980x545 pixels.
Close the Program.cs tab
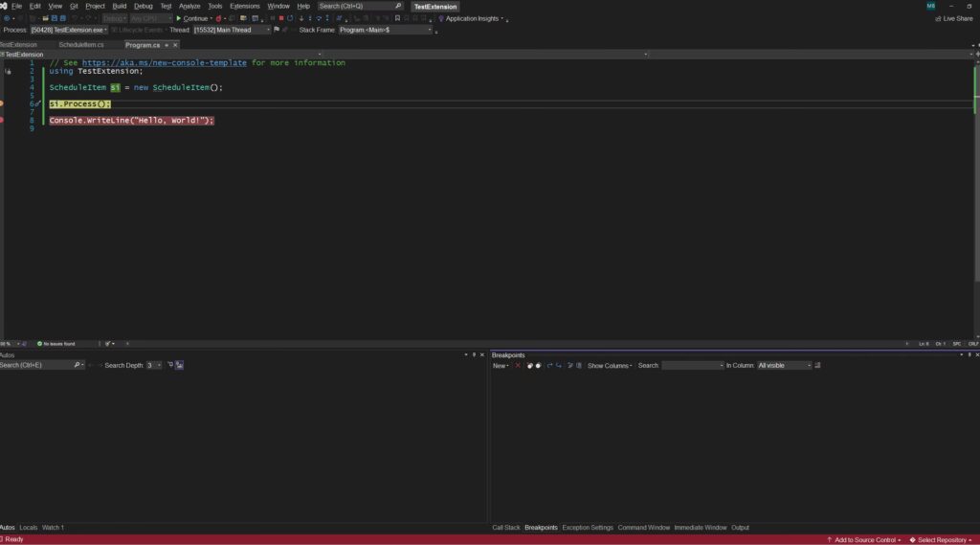(x=175, y=45)
